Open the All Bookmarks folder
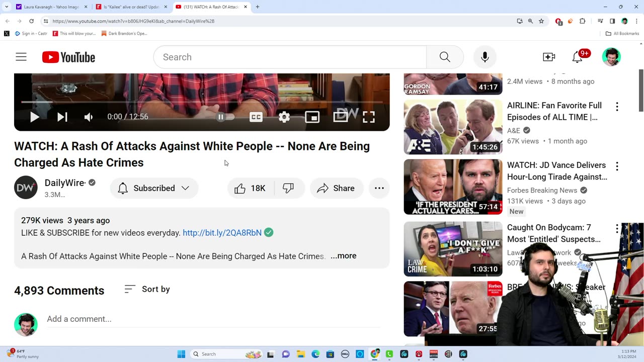This screenshot has height=362, width=644. point(622,34)
